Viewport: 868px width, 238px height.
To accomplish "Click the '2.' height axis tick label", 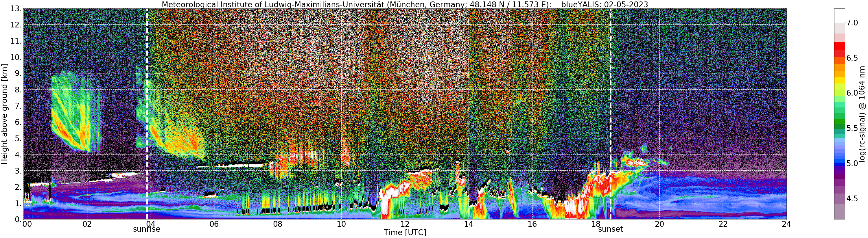I will 18,187.
